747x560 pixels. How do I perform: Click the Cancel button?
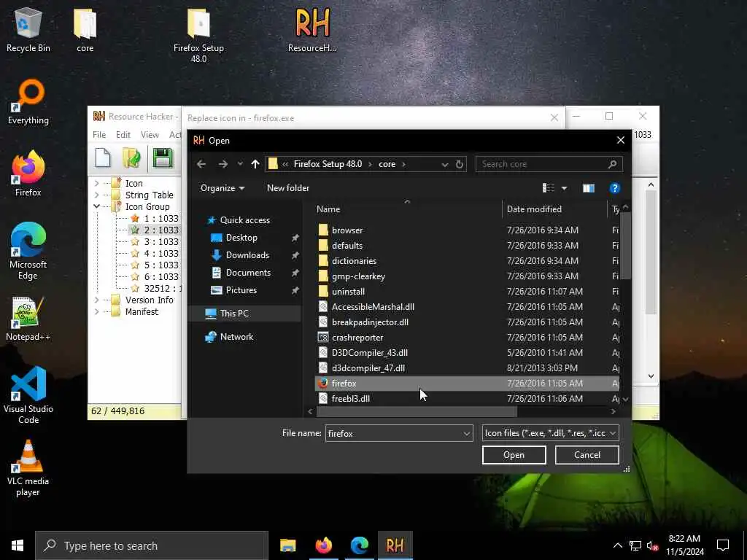[x=587, y=455]
